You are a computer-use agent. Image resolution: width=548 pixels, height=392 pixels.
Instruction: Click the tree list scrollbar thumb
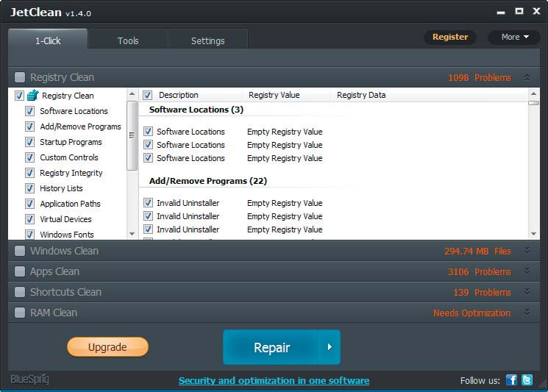coord(132,135)
